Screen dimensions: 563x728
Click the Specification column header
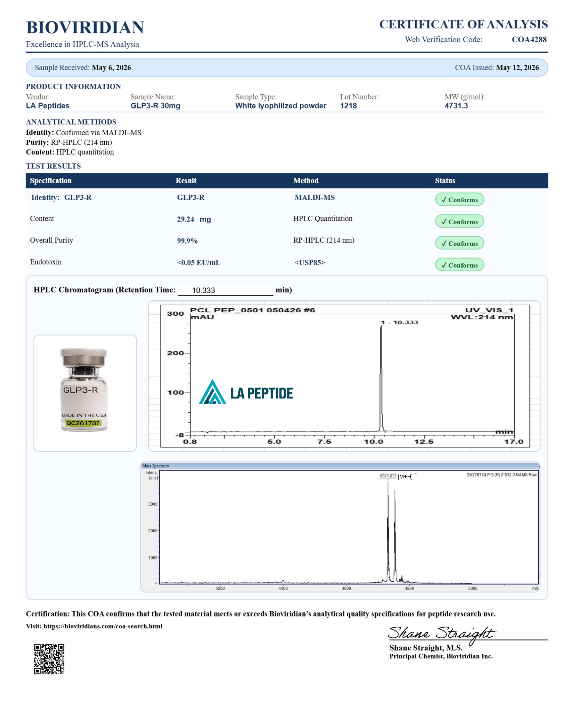coord(51,181)
